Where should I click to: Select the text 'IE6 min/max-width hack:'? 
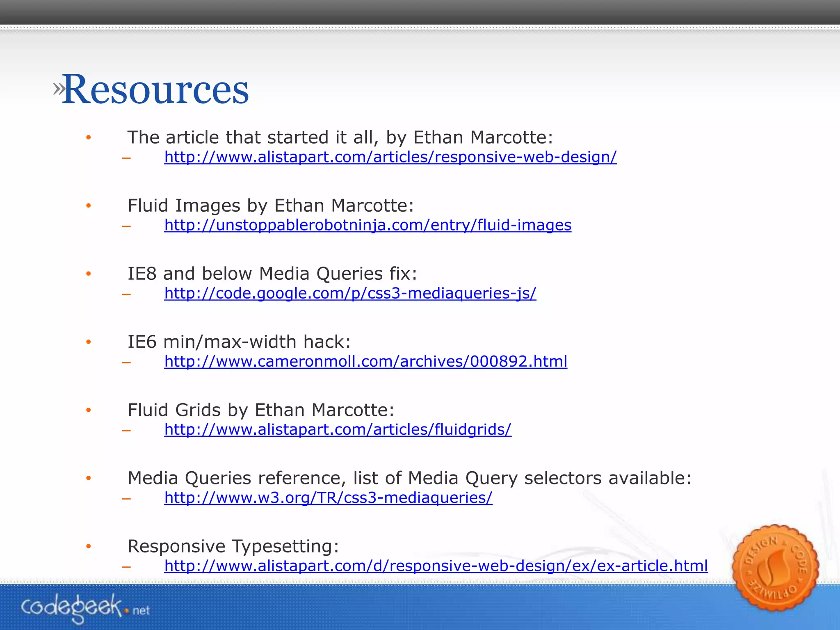[x=239, y=342]
